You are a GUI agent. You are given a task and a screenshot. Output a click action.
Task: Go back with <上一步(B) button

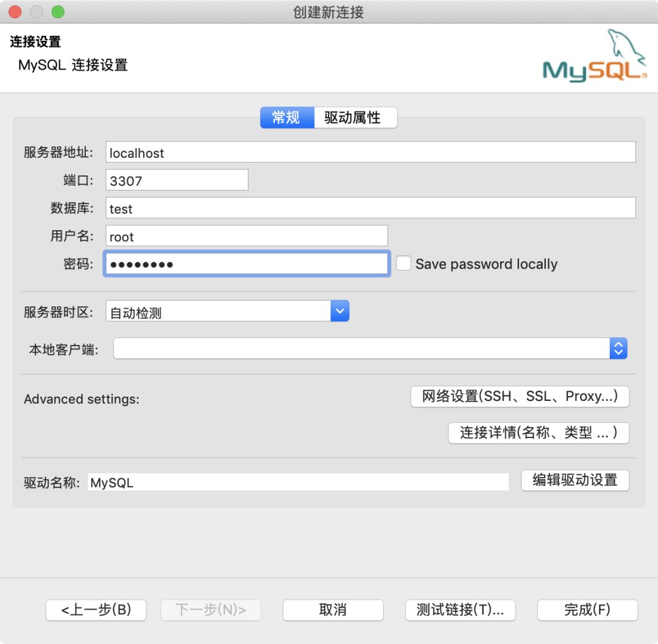point(96,610)
